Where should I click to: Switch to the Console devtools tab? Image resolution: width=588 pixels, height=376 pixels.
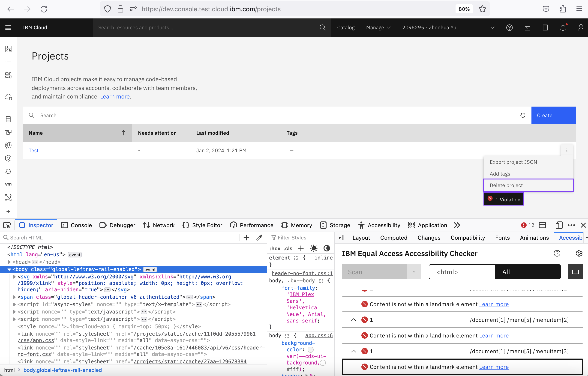click(76, 225)
